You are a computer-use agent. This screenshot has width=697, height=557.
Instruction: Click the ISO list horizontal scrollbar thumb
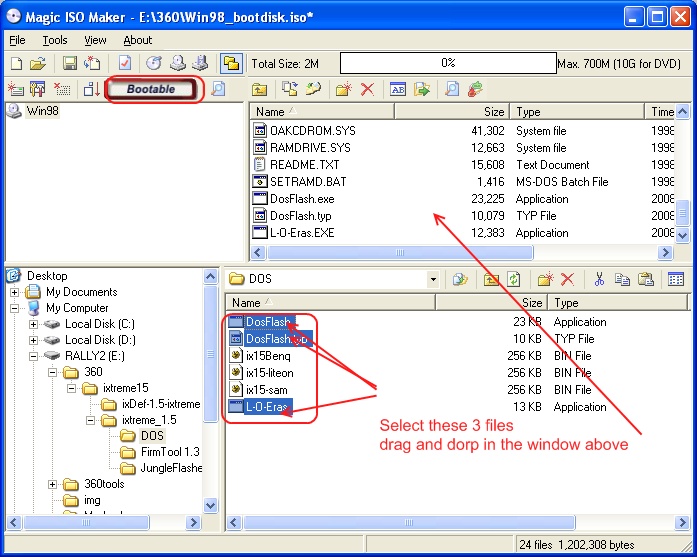[400, 252]
